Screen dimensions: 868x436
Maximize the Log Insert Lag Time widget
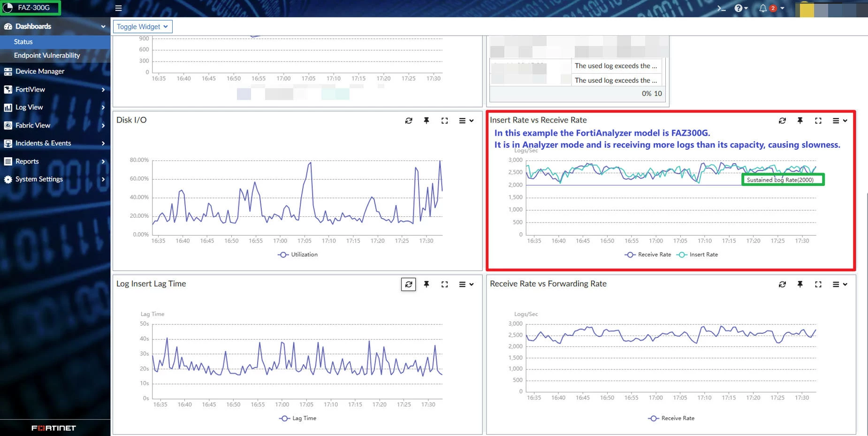point(444,284)
